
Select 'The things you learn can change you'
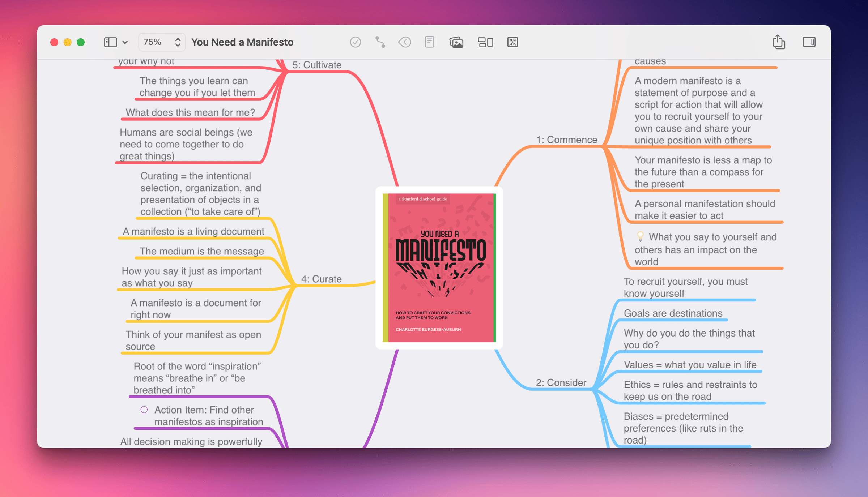click(197, 87)
